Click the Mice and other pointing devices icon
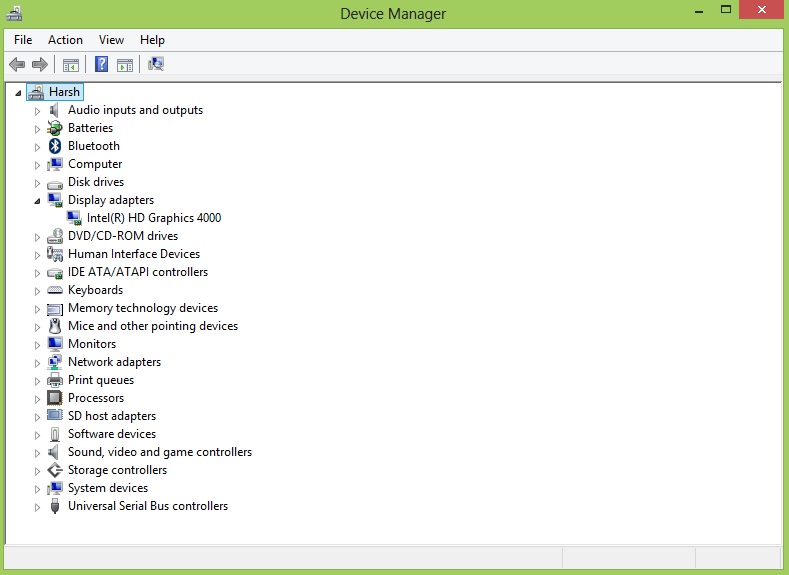This screenshot has width=789, height=575. point(55,326)
